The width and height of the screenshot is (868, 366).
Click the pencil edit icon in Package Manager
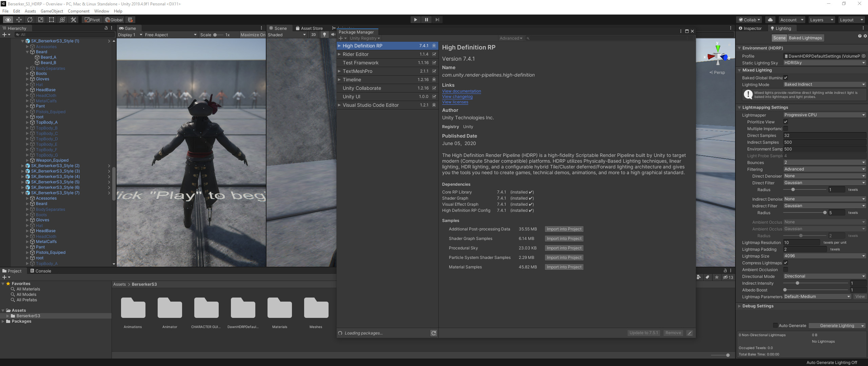point(689,333)
